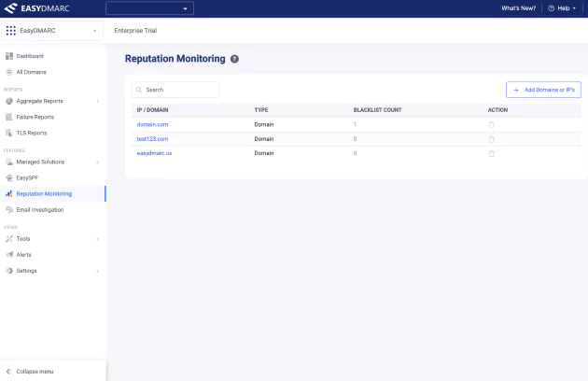Expand Aggregate Reports chevron
The image size is (588, 381).
(97, 101)
